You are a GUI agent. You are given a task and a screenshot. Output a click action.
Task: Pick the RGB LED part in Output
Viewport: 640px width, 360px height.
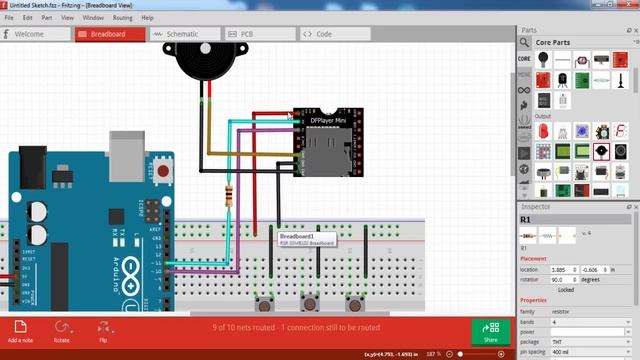point(562,131)
